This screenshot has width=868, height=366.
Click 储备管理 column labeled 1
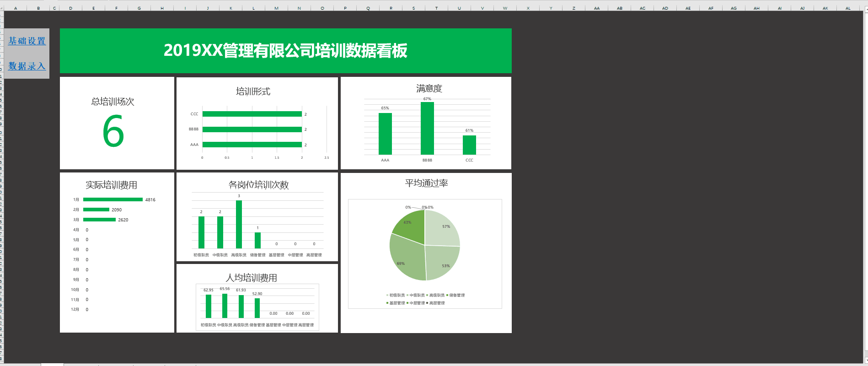pos(257,240)
